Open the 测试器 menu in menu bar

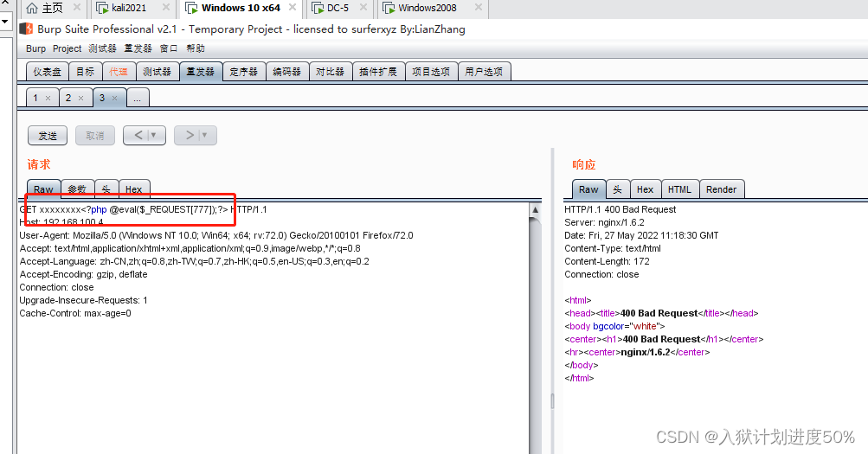pyautogui.click(x=102, y=48)
